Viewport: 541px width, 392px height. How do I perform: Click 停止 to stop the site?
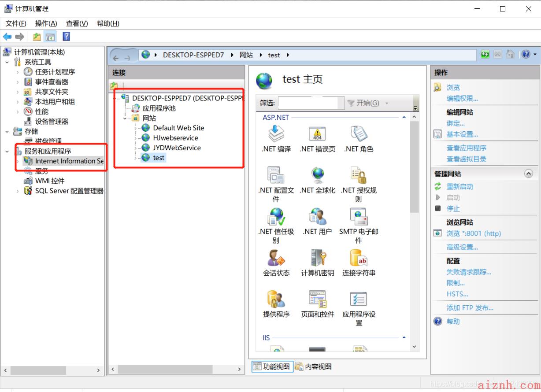(453, 208)
